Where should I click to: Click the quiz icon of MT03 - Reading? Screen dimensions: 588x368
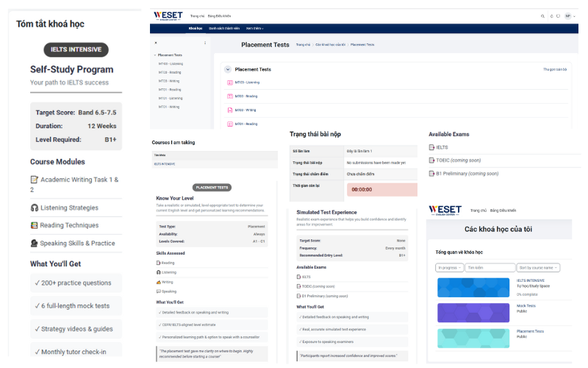(x=230, y=96)
